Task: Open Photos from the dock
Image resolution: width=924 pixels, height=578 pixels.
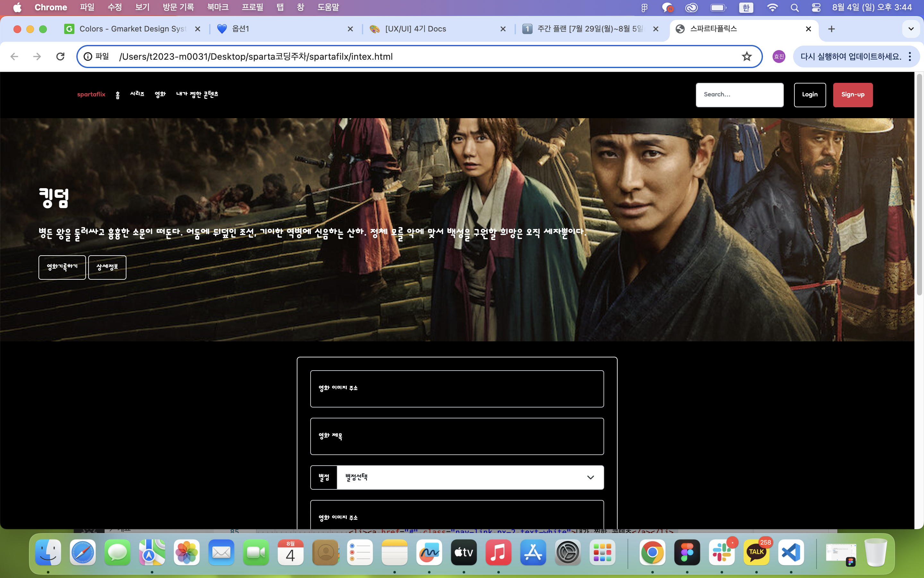Action: tap(187, 552)
